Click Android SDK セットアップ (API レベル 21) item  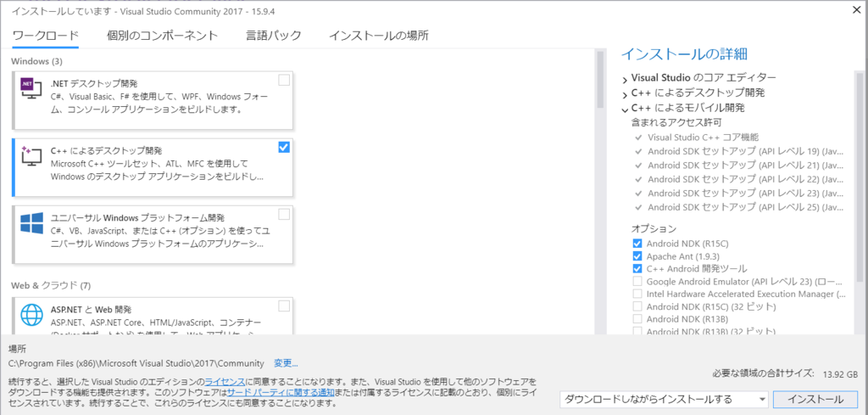tap(745, 165)
